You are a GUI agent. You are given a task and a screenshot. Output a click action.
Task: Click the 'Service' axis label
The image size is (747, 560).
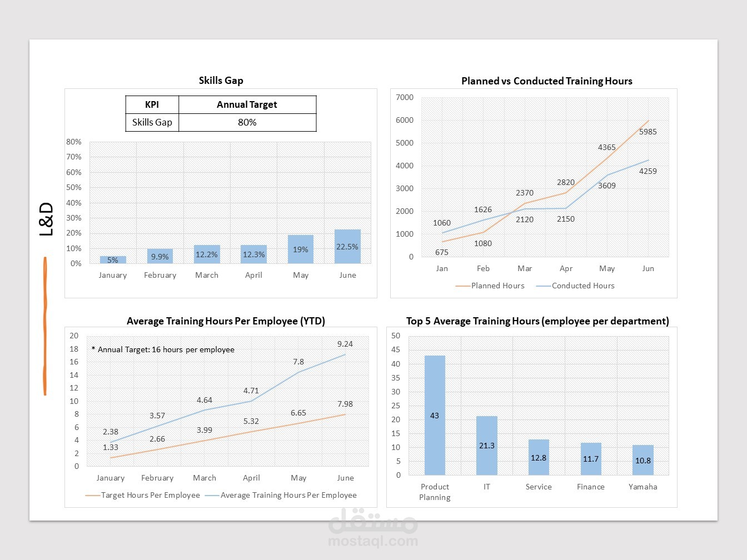point(539,487)
